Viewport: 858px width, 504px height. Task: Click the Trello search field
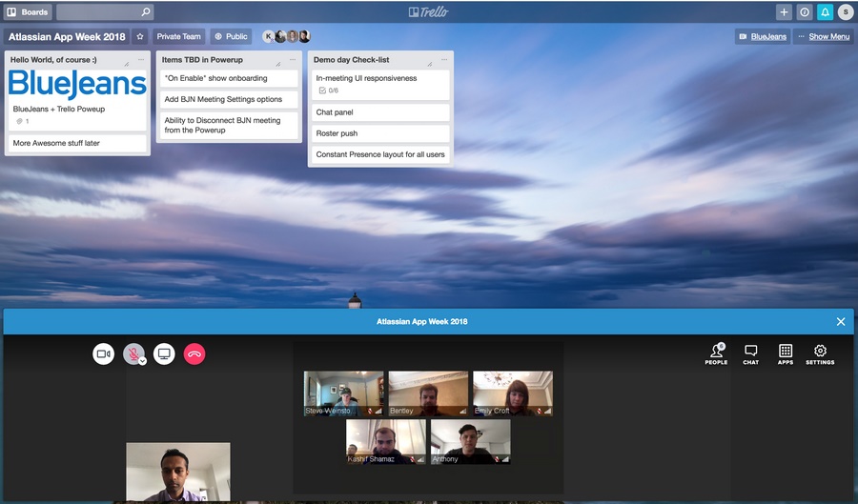pos(105,12)
